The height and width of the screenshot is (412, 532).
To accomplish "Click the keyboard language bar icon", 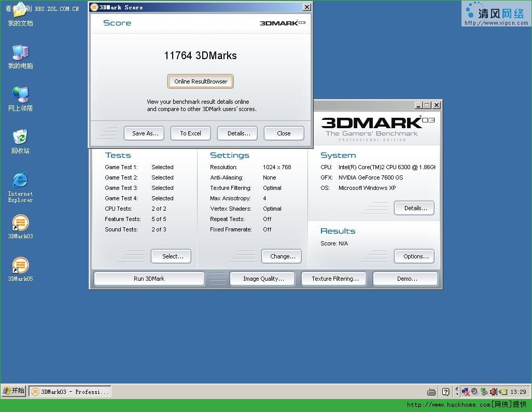I will point(431,392).
